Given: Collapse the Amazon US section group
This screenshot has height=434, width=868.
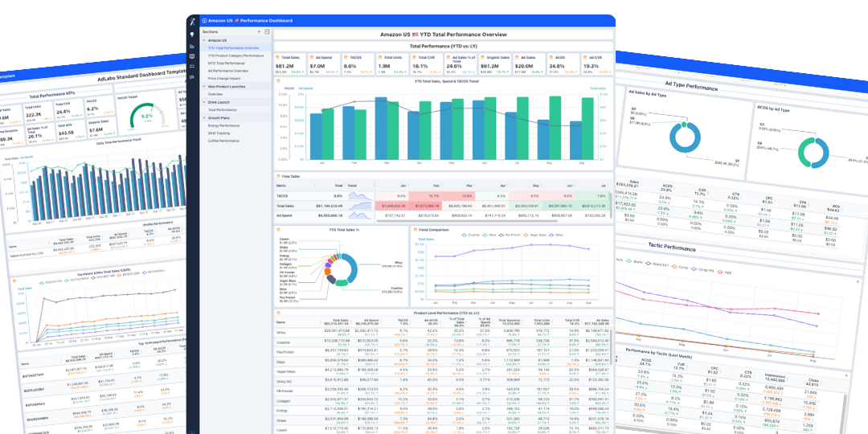Looking at the screenshot, I should tap(204, 40).
